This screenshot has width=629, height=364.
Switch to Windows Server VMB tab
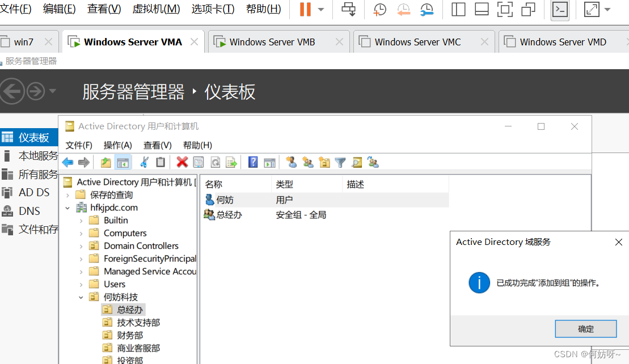point(272,42)
